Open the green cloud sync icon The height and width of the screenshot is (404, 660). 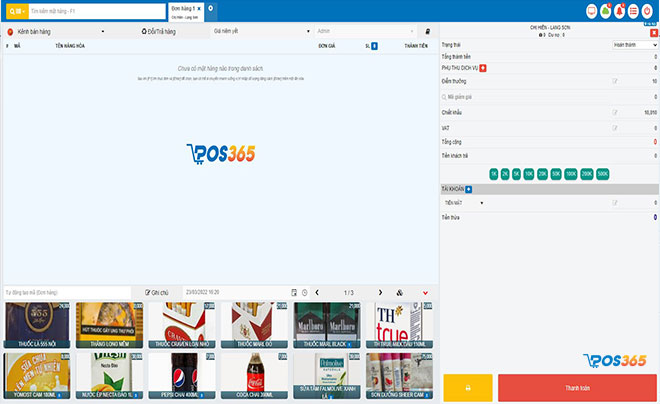pyautogui.click(x=605, y=11)
